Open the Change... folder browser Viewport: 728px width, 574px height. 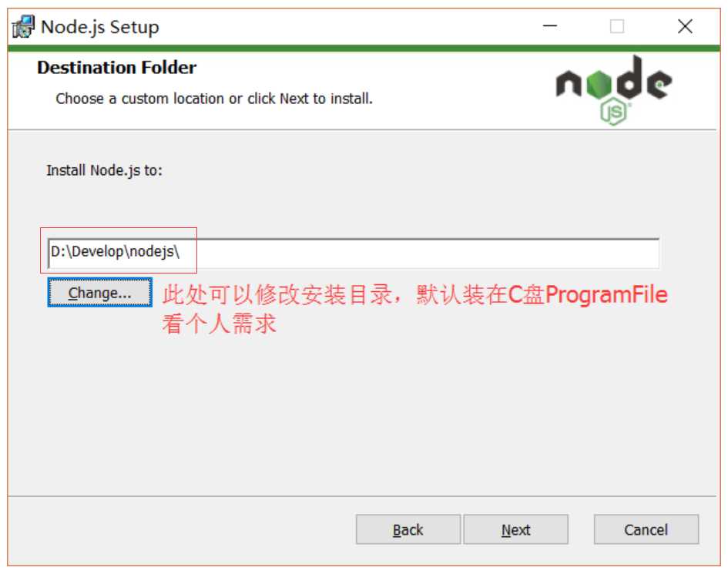click(x=100, y=293)
